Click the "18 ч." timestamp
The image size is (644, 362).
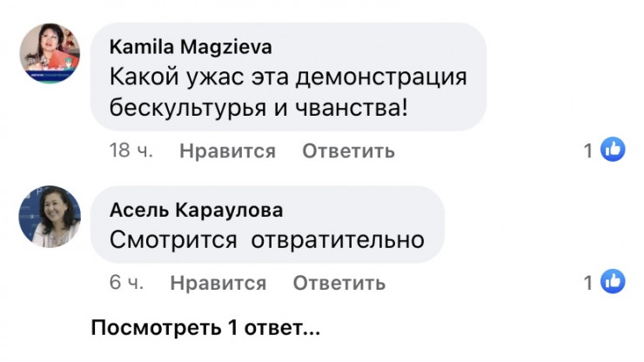[x=131, y=151]
